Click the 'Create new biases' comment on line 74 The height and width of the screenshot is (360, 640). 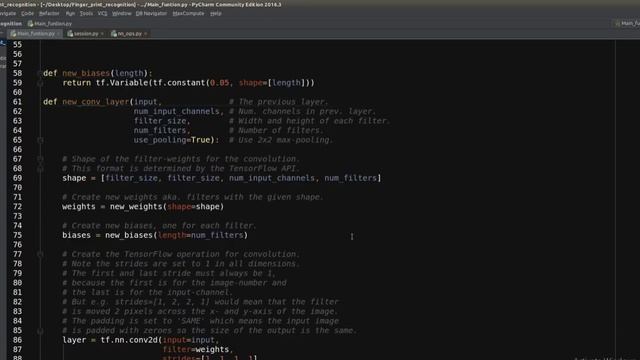[159, 226]
